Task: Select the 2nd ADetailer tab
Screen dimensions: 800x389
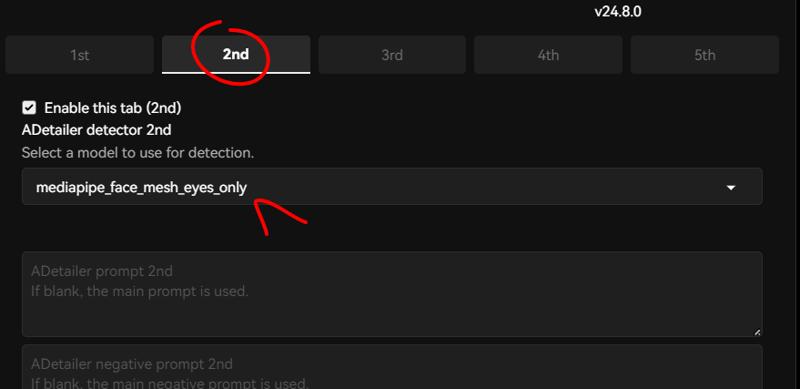Action: (236, 55)
